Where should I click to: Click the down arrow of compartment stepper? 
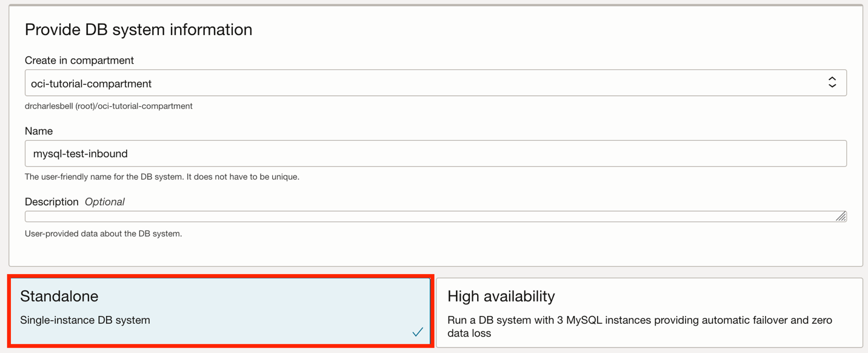(x=833, y=86)
